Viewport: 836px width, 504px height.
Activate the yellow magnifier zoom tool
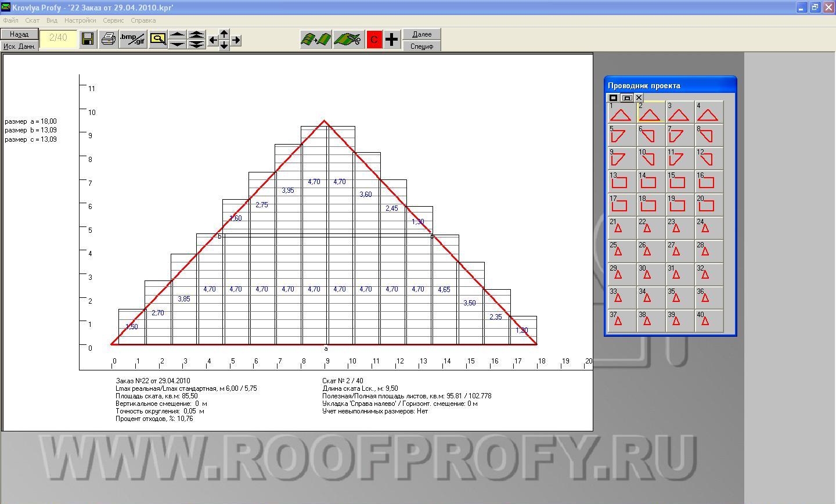pos(158,39)
